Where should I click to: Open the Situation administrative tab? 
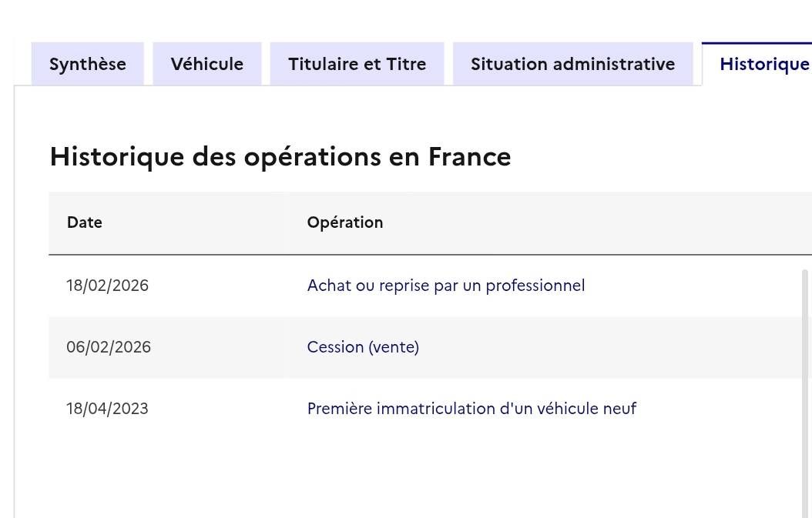point(572,64)
